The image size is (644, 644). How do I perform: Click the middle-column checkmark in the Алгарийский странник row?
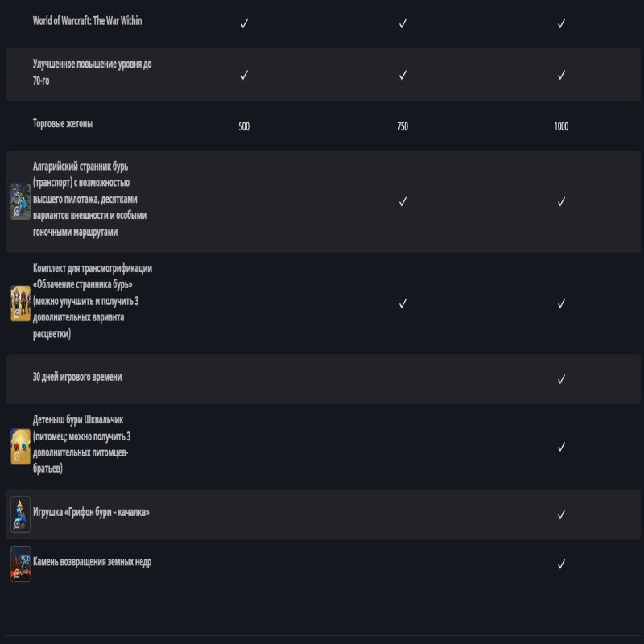coord(402,201)
